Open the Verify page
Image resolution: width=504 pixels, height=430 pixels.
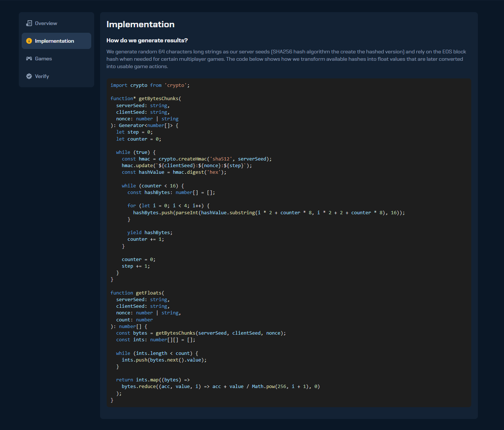56,76
